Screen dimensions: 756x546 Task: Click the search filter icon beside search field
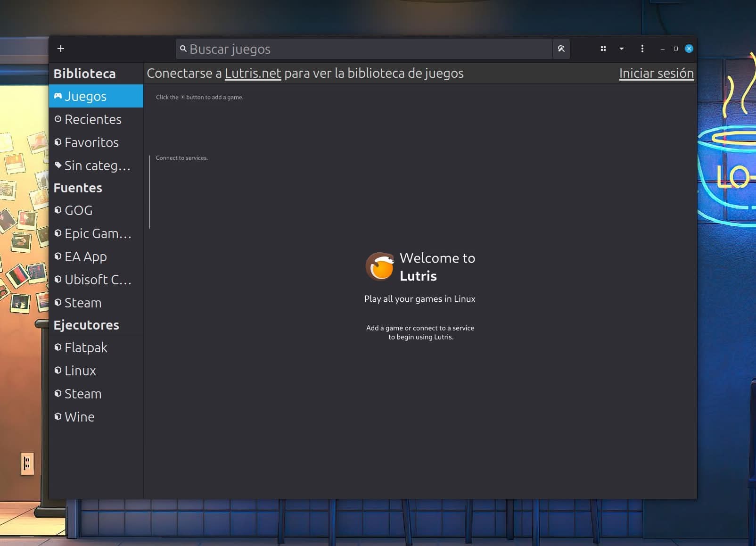click(561, 49)
